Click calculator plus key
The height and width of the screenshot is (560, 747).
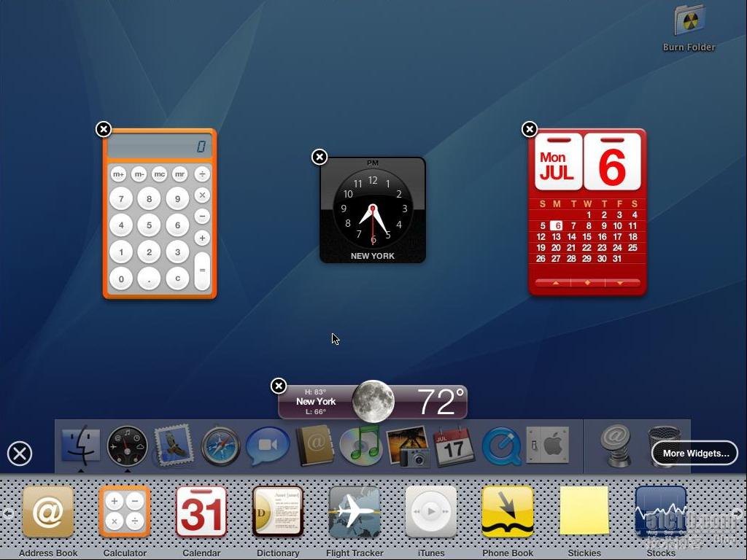(202, 238)
